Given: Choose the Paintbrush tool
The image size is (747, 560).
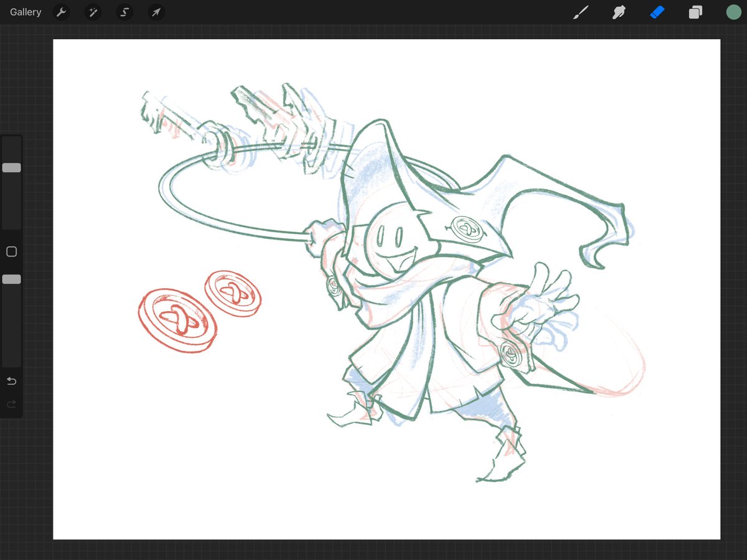Looking at the screenshot, I should pos(580,12).
